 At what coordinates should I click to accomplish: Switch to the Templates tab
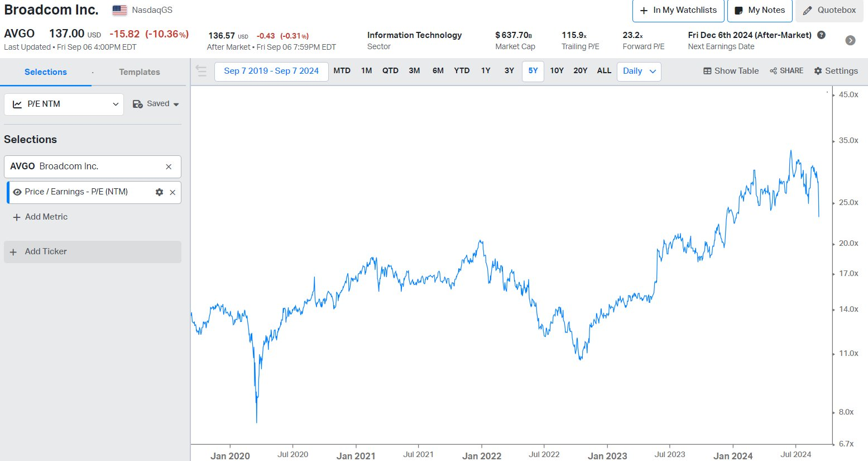coord(140,72)
